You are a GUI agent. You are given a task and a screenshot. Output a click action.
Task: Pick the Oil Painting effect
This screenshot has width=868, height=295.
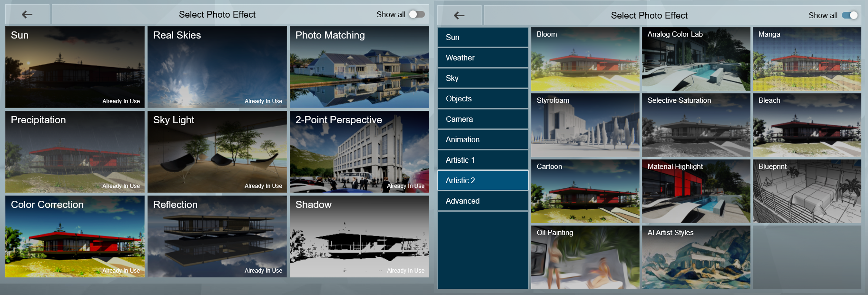(585, 257)
